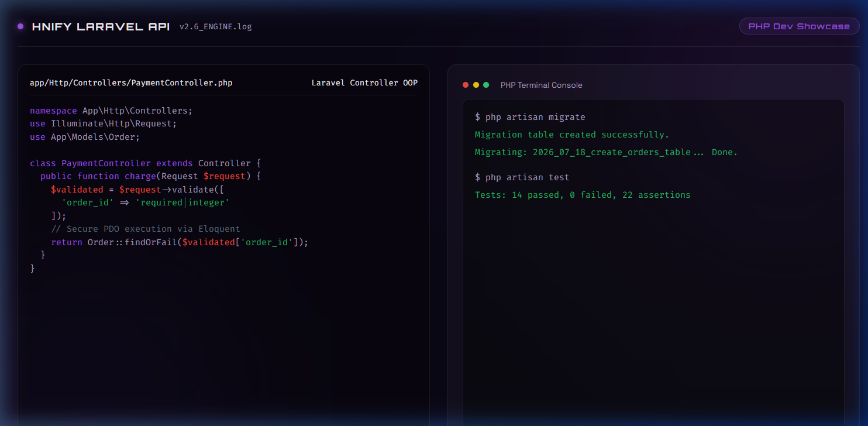Click the v2.6_ENGINE.log version label
This screenshot has width=868, height=426.
[216, 27]
